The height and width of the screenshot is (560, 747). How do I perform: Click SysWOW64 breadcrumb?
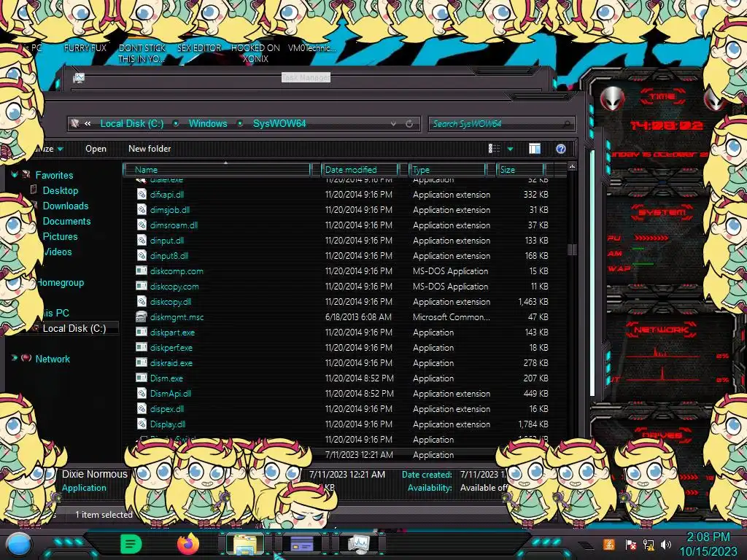click(x=279, y=124)
